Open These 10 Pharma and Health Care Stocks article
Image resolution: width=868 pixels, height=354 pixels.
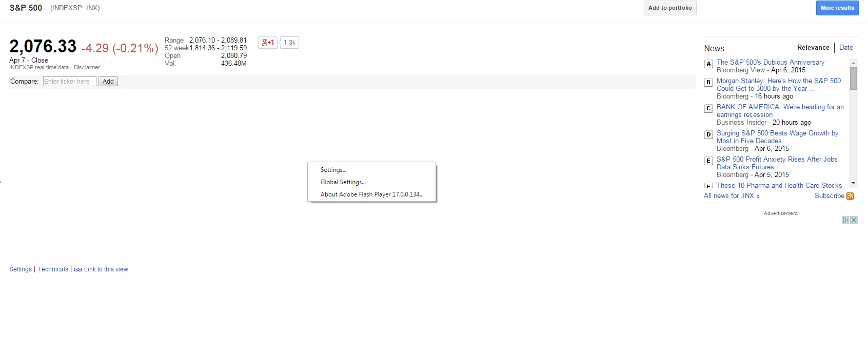(x=779, y=186)
